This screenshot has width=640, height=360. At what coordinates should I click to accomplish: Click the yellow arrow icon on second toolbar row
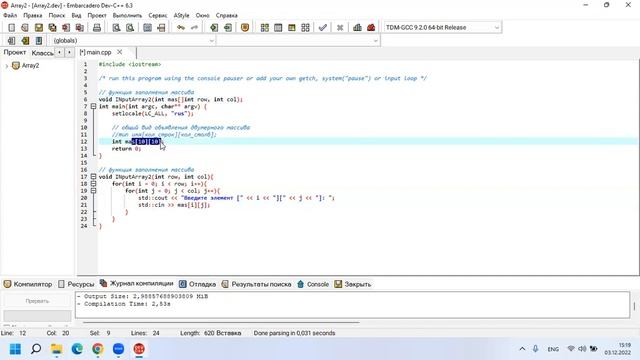click(x=25, y=40)
